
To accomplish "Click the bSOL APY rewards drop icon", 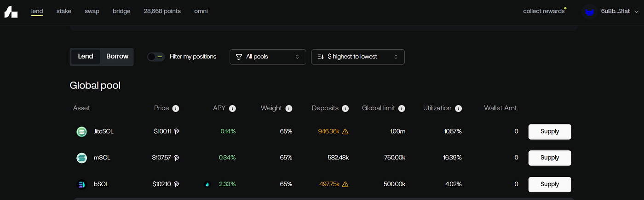I will tap(207, 184).
